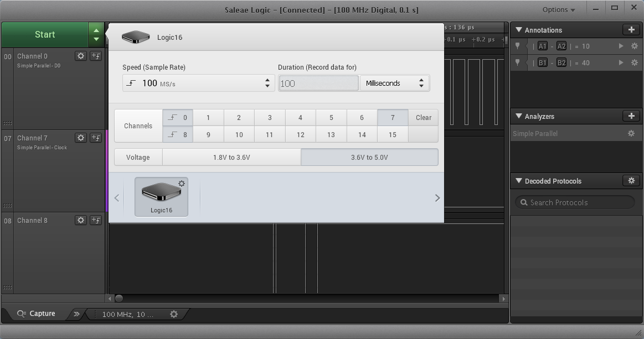Start the capture
644x339 pixels.
[x=45, y=34]
